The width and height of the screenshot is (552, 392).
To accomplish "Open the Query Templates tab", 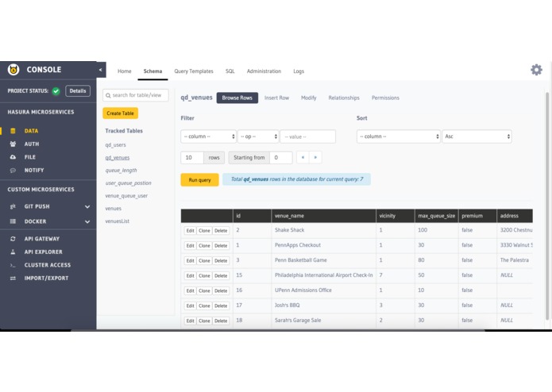I will click(194, 71).
